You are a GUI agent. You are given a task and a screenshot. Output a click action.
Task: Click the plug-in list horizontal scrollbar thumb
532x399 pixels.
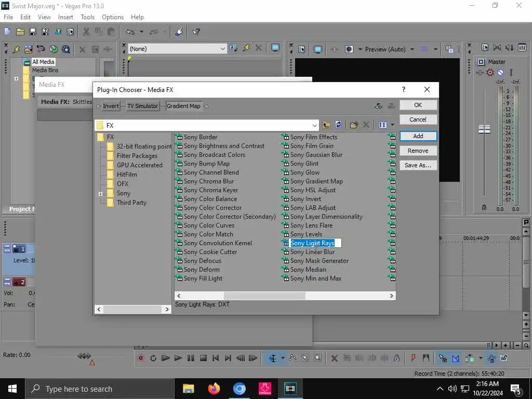point(264,296)
